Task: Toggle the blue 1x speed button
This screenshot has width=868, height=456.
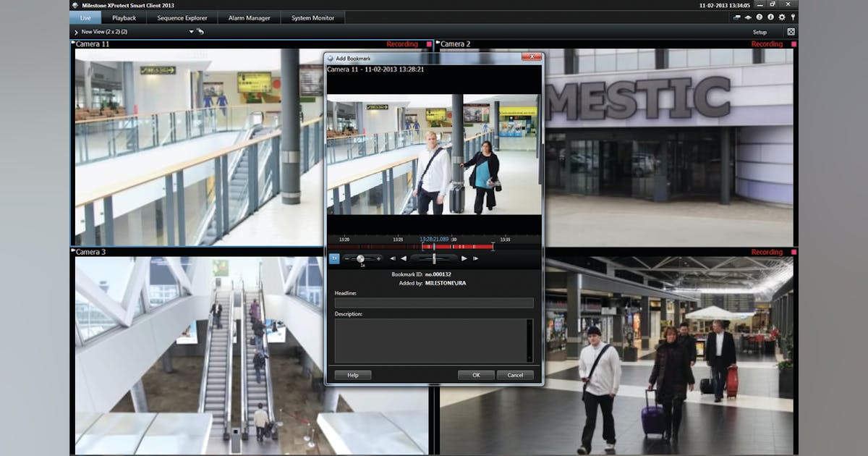Action: click(x=334, y=258)
